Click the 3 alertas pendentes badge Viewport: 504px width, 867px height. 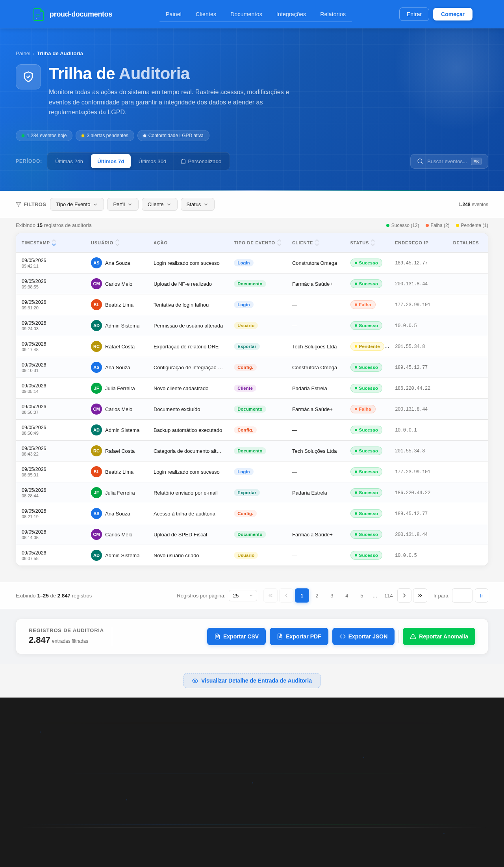coord(105,136)
